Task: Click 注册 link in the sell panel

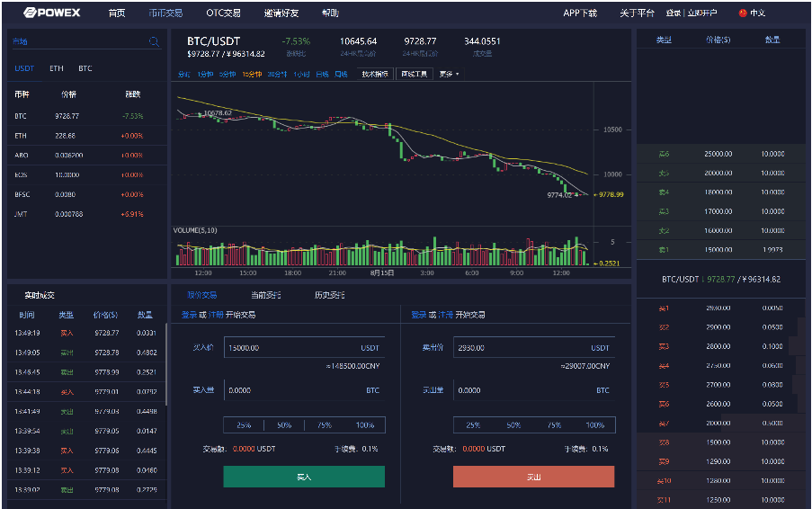Action: [x=446, y=315]
